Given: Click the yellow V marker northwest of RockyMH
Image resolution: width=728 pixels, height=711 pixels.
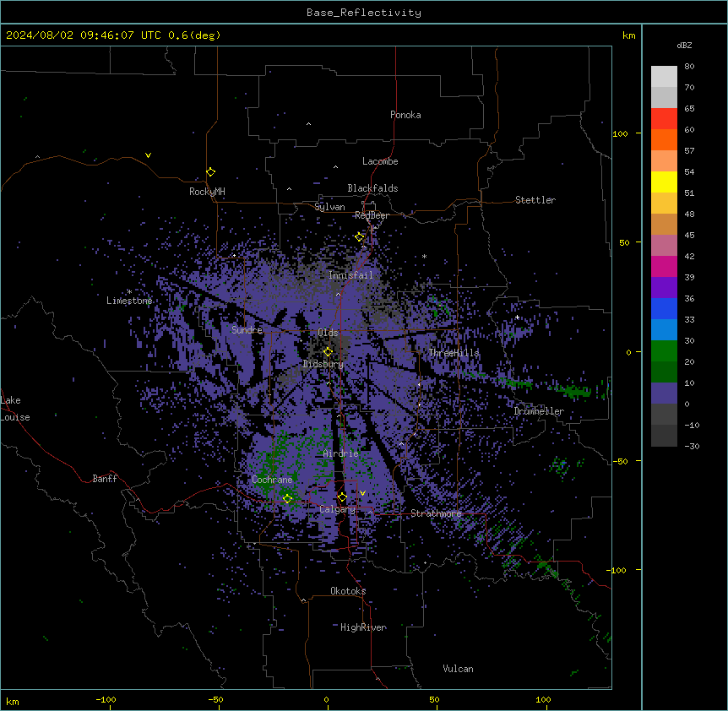Looking at the screenshot, I should click(x=148, y=155).
